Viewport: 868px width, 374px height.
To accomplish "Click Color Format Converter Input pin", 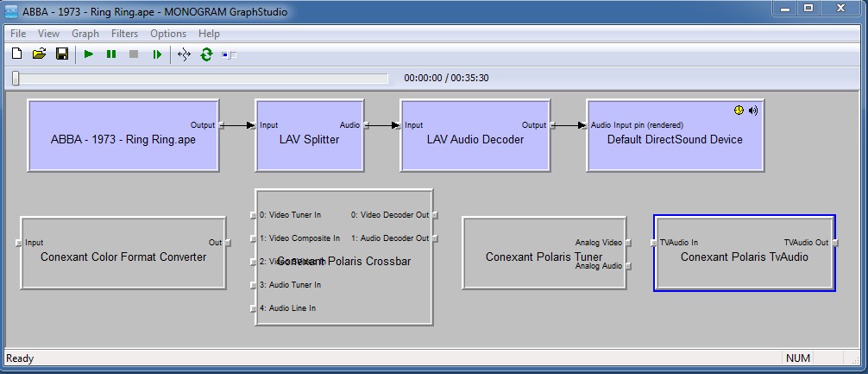I will [x=18, y=243].
